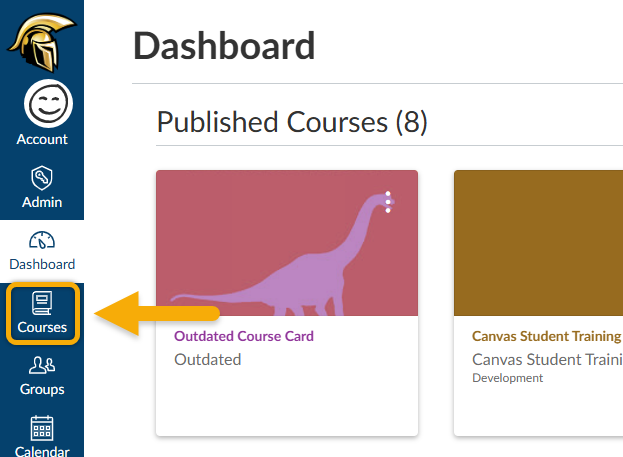Select the Dashboard label in the navigation
The height and width of the screenshot is (457, 623).
(x=42, y=264)
